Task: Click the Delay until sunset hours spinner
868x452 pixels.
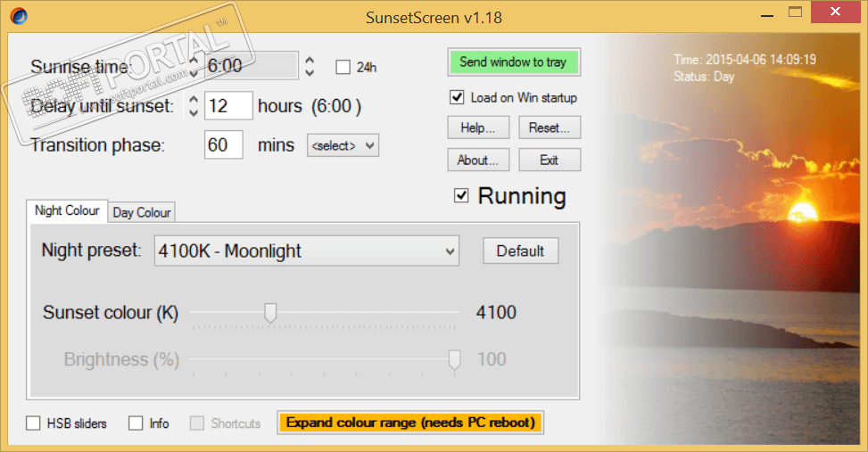Action: 194,106
